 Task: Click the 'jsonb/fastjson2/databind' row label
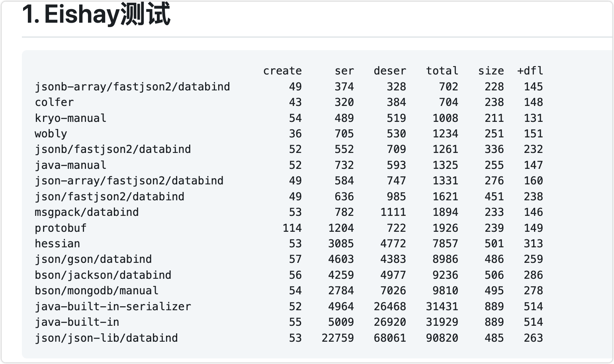click(113, 149)
